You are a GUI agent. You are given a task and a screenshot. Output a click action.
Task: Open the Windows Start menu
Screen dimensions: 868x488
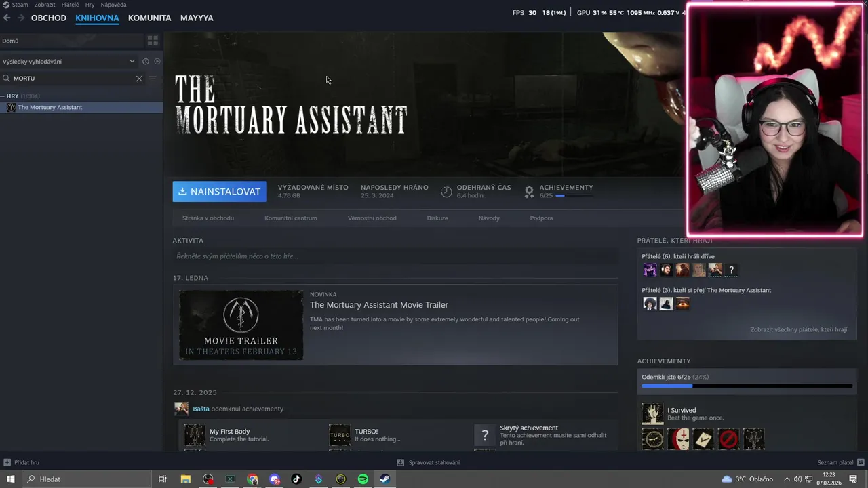click(10, 479)
